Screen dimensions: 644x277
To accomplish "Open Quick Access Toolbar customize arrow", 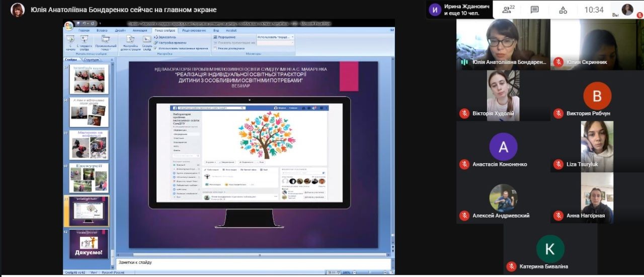I will pos(100,23).
